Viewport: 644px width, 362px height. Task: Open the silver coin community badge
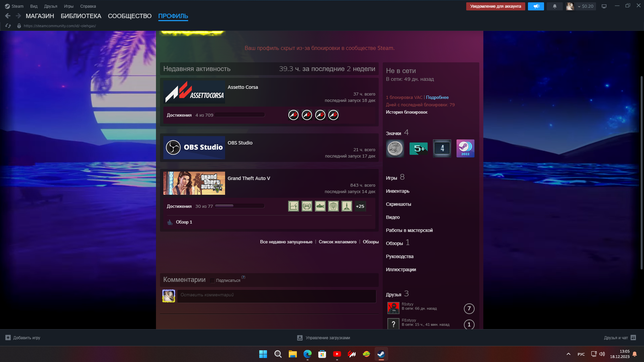coord(395,148)
